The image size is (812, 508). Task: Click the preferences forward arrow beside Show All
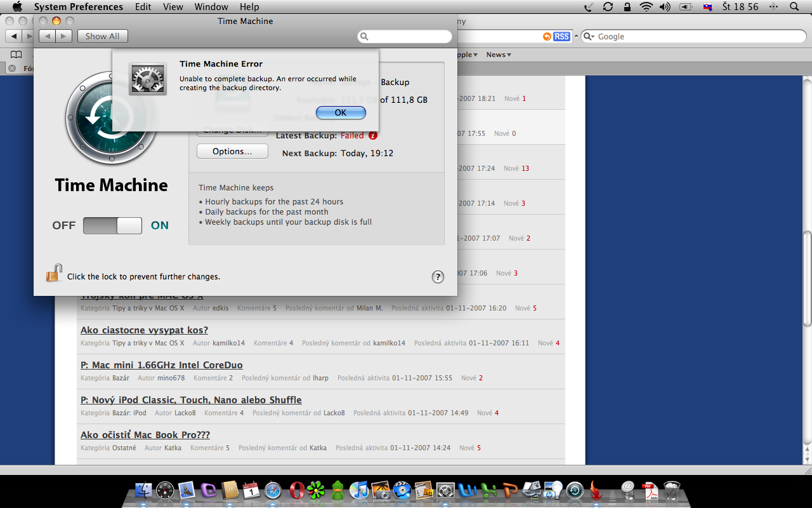point(63,36)
